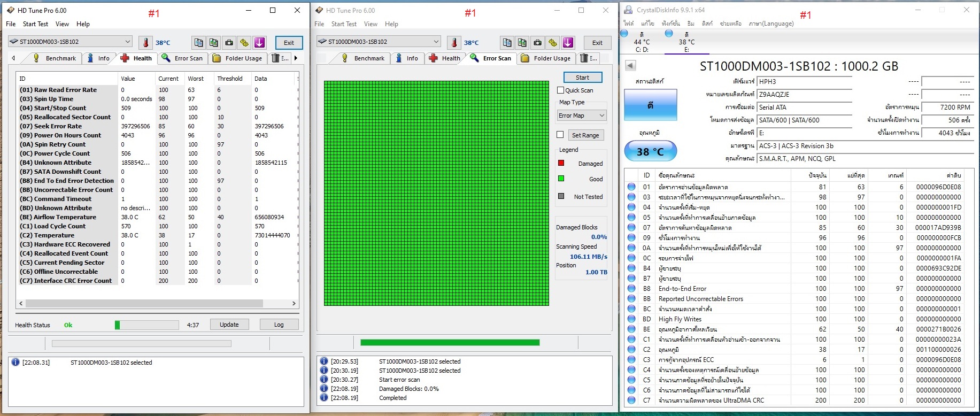Click status circle for attribute 01 in CrystalDiskInfo

(x=631, y=187)
